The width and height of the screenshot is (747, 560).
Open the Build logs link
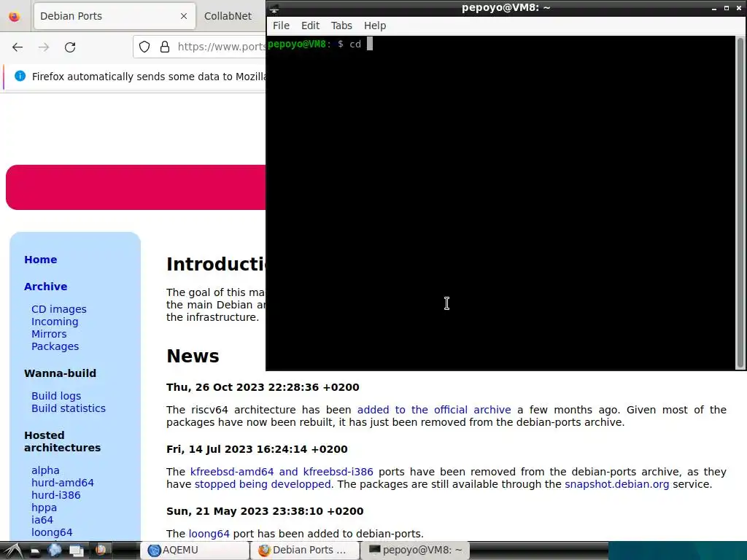point(56,396)
